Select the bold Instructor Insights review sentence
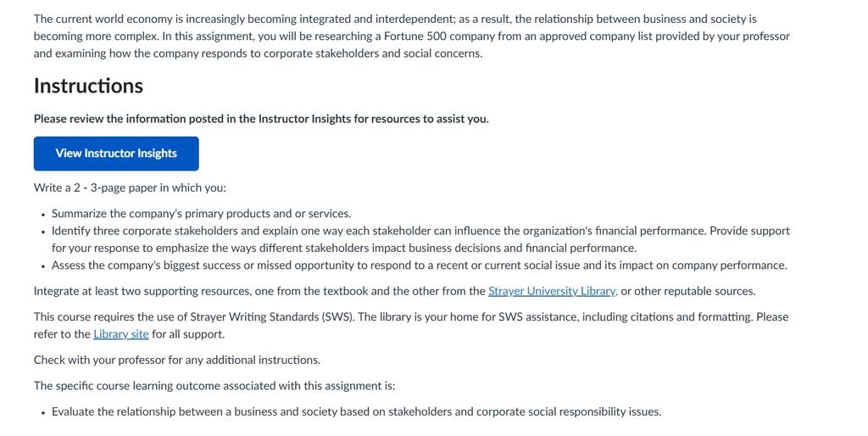Screen dimensions: 868x436 point(261,119)
